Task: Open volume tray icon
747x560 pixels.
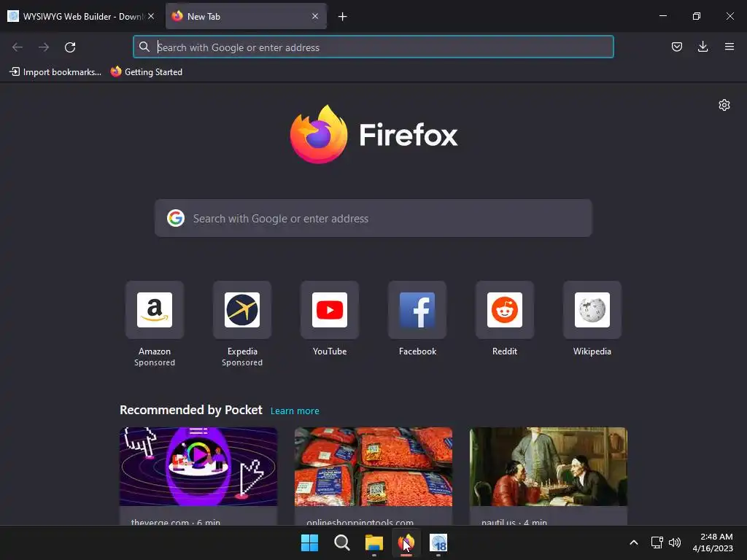Action: point(675,542)
